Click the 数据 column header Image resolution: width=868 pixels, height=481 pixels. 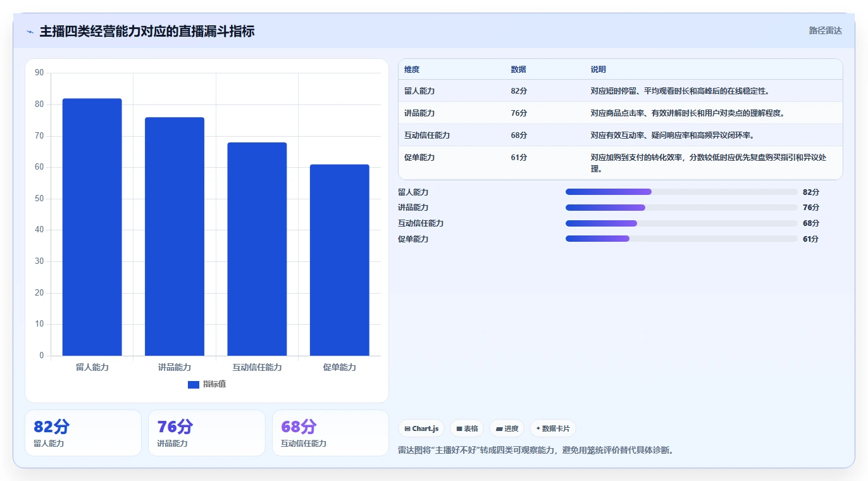point(518,70)
